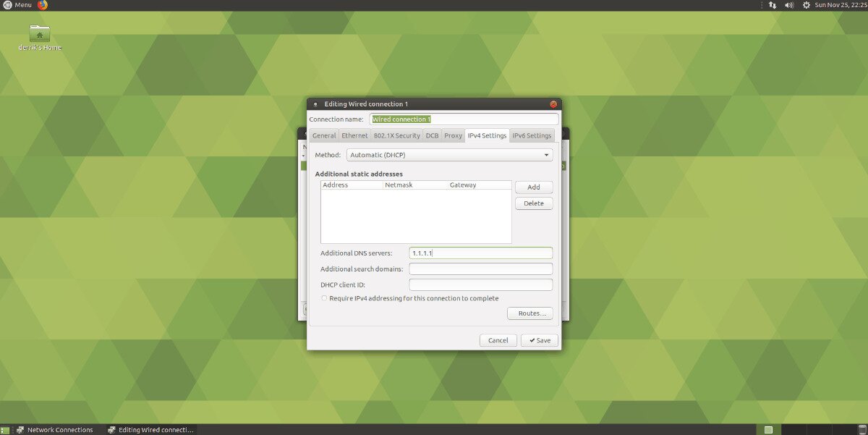Screen dimensions: 868x435
Task: Select Editing Wired connection taskbar entry
Action: pos(150,430)
